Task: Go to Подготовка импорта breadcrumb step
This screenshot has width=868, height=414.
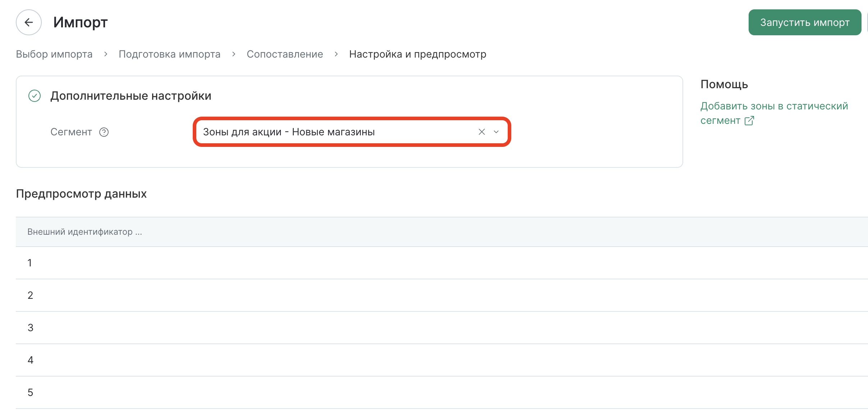Action: pyautogui.click(x=169, y=54)
